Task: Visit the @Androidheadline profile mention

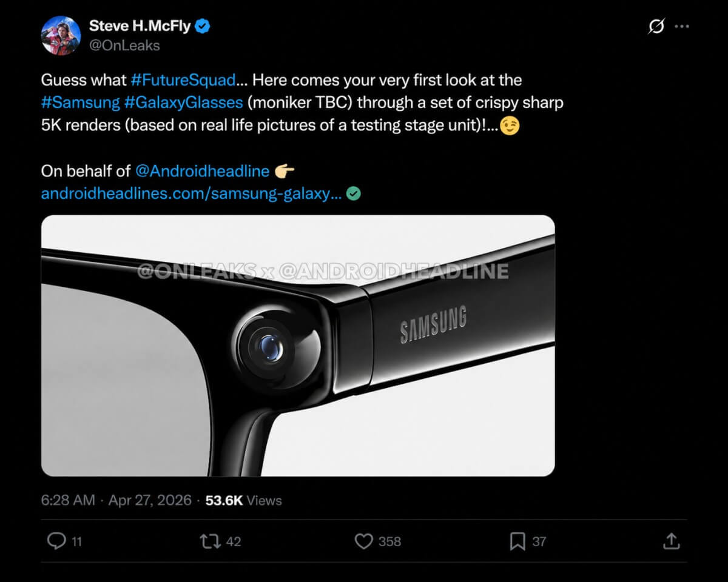Action: coord(202,171)
